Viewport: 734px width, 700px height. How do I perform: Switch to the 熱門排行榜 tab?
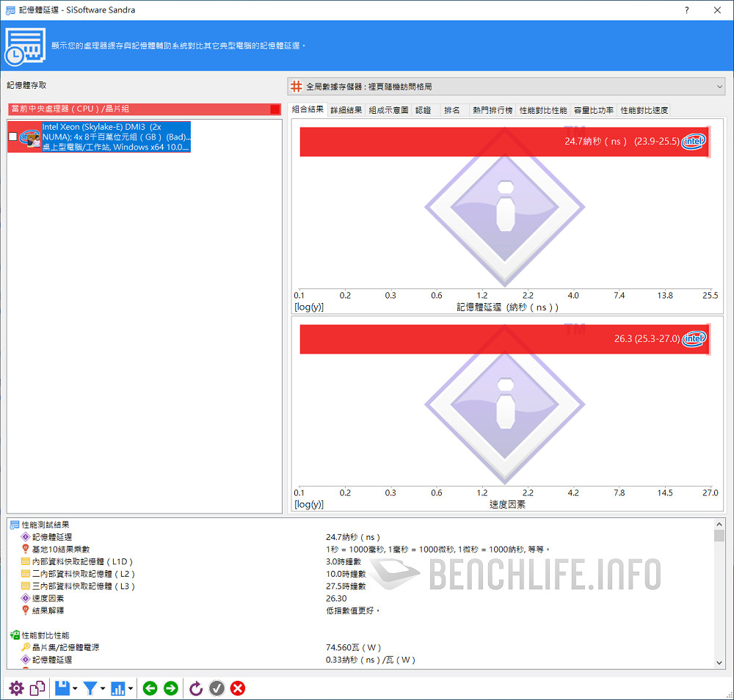(493, 110)
